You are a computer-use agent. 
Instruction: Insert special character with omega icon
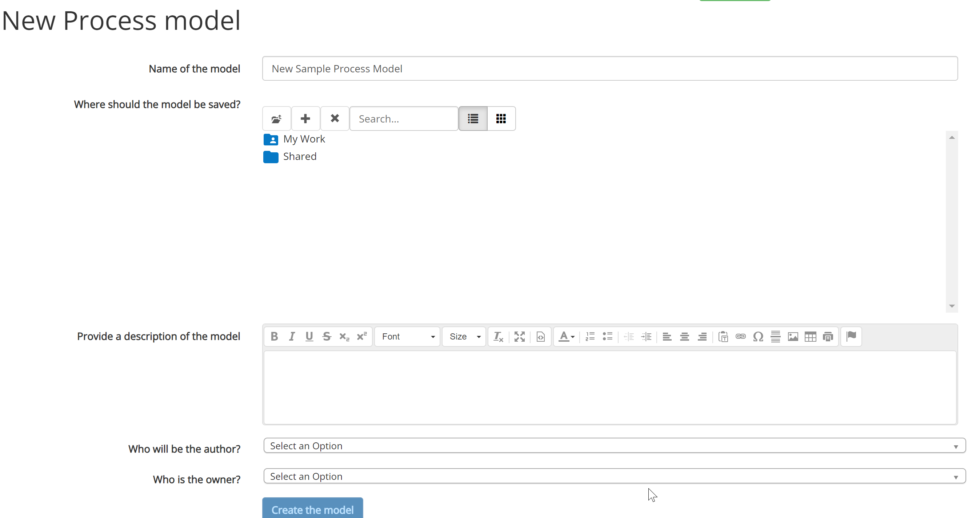point(758,337)
